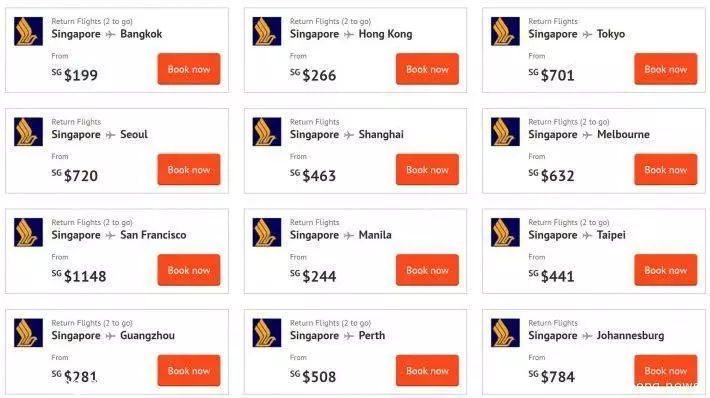Book the Singapore to Seoul flight
This screenshot has height=398, width=710.
click(x=189, y=170)
